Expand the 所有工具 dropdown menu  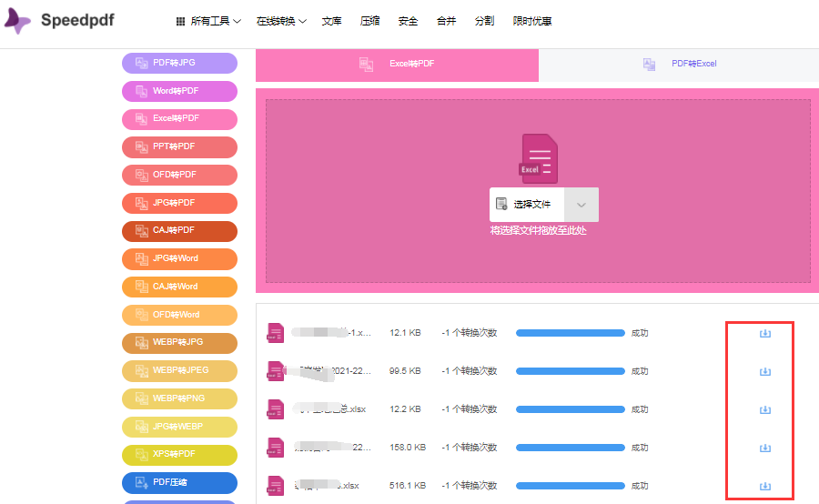pyautogui.click(x=208, y=21)
